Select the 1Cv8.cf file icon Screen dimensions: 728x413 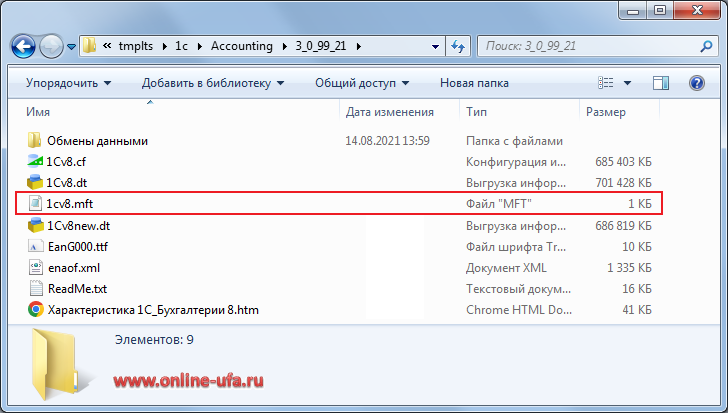[x=35, y=161]
